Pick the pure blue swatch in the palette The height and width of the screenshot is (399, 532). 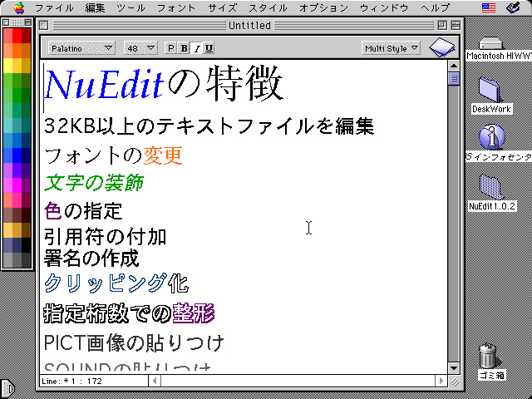tap(17, 155)
